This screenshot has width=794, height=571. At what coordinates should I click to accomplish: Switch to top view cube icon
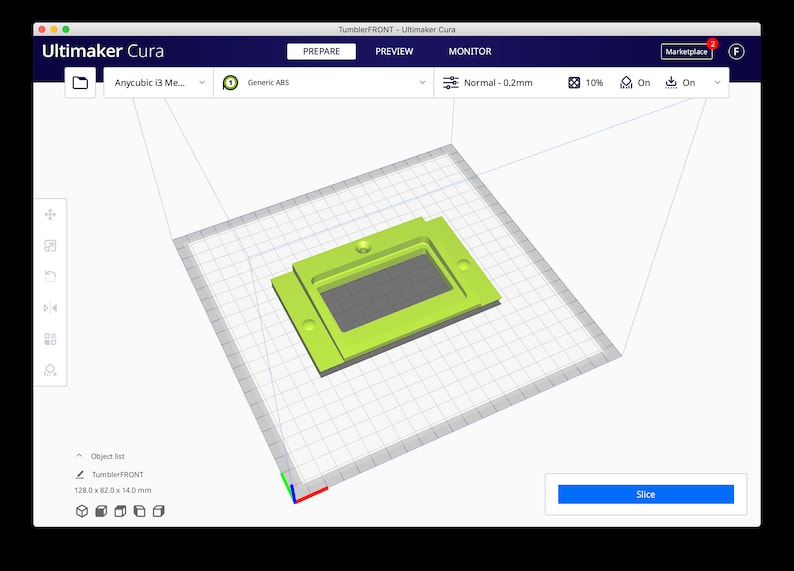pyautogui.click(x=120, y=511)
